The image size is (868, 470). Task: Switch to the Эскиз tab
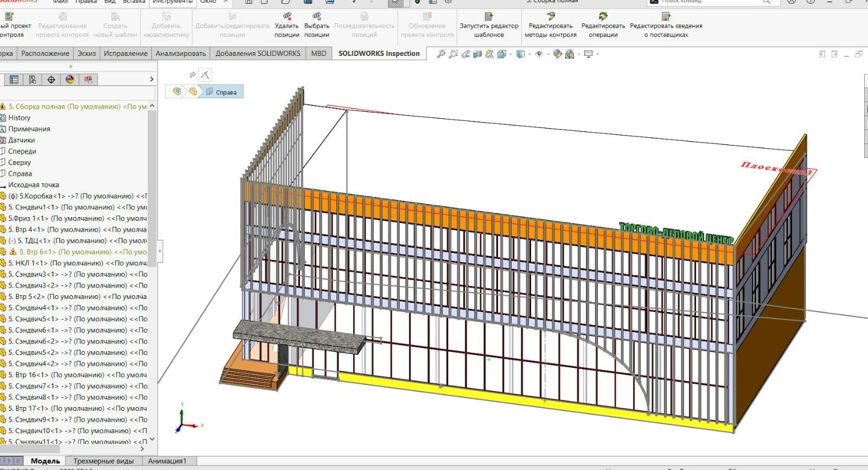87,53
